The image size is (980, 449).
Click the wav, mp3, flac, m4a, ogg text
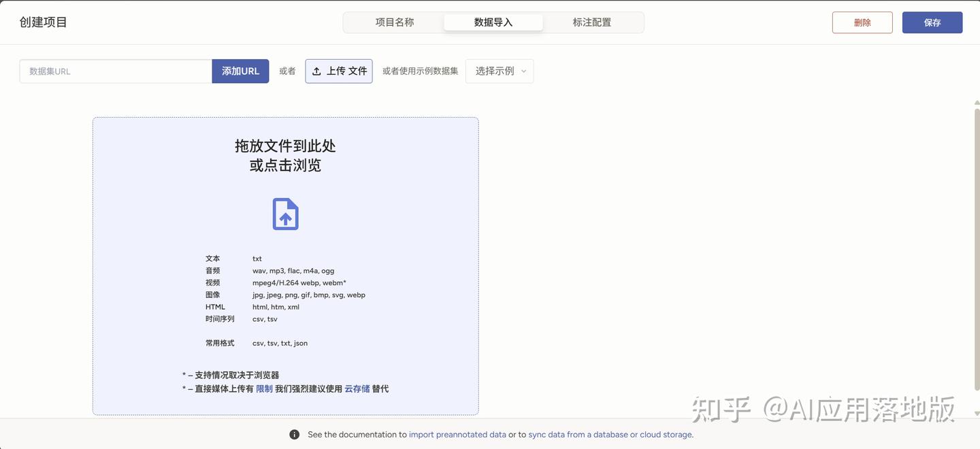pyautogui.click(x=293, y=271)
